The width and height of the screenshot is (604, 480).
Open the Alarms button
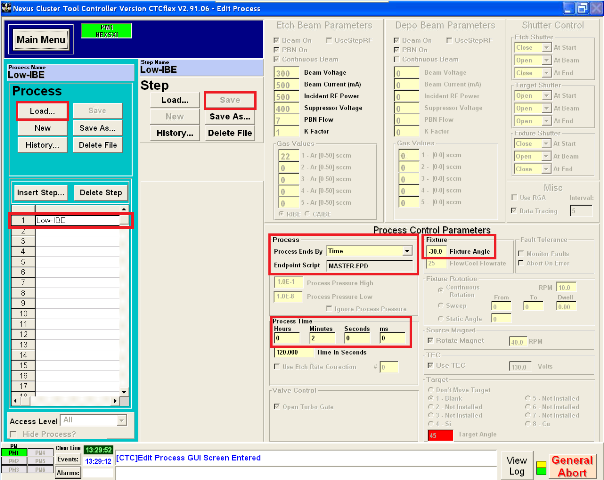[67, 472]
